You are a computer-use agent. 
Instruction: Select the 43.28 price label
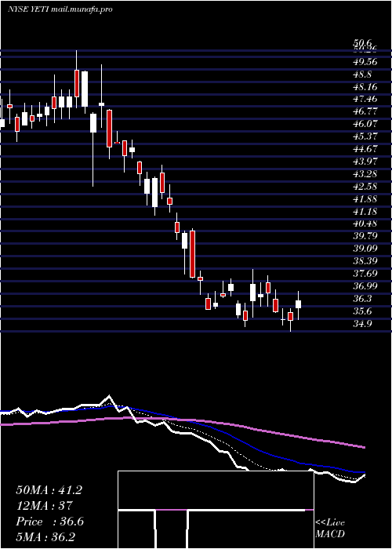click(x=365, y=174)
